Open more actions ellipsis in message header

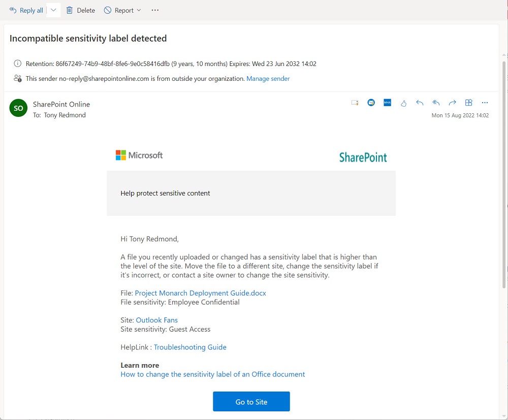(485, 103)
